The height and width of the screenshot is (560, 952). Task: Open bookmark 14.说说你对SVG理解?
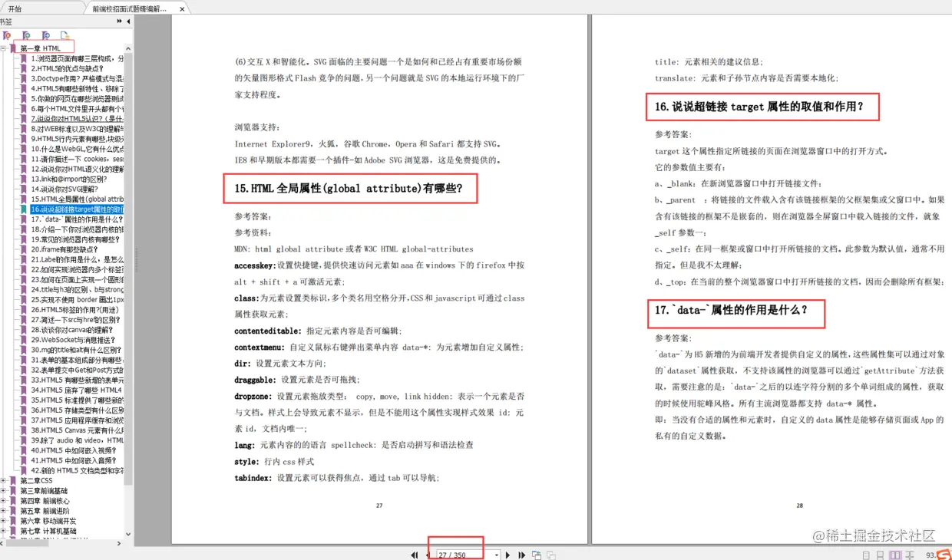point(64,189)
